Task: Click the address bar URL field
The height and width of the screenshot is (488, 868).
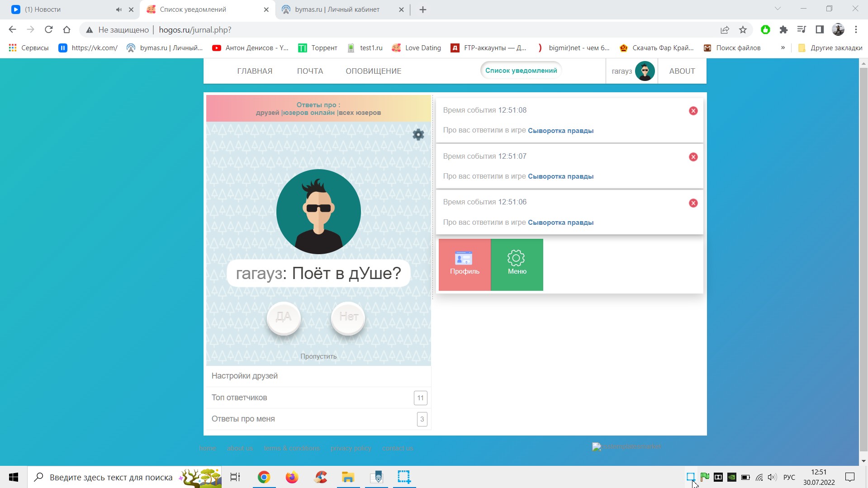Action: click(362, 30)
